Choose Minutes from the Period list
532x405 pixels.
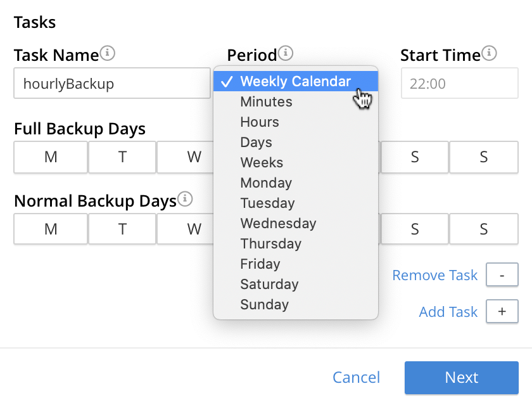(x=266, y=101)
